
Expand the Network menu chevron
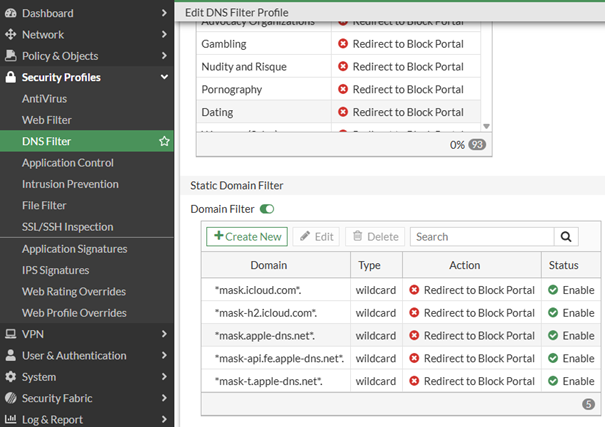point(164,35)
